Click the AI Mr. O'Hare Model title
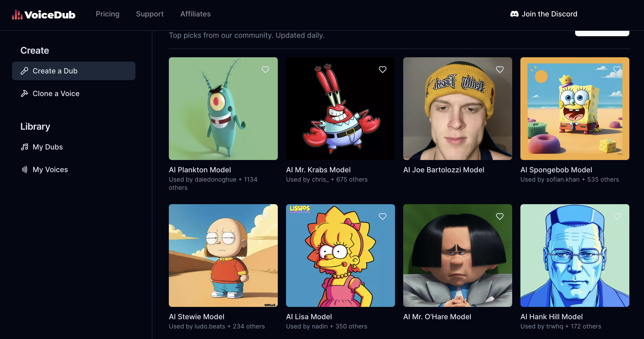 tap(437, 317)
